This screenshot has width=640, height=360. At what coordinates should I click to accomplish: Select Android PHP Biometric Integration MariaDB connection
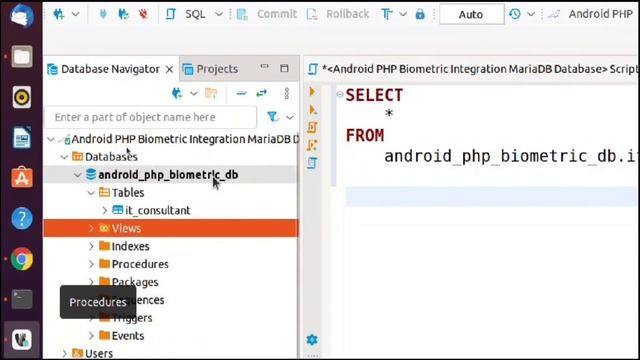click(x=185, y=139)
